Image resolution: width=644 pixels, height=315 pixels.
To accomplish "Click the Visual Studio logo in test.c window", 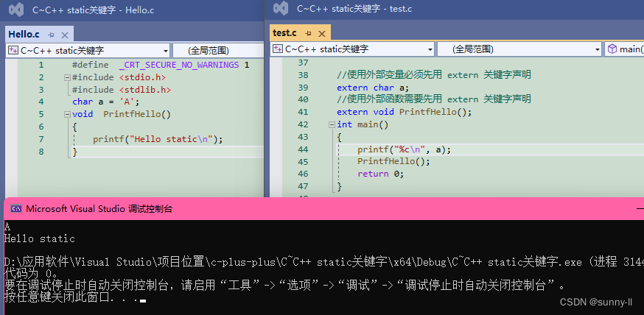I will click(281, 9).
